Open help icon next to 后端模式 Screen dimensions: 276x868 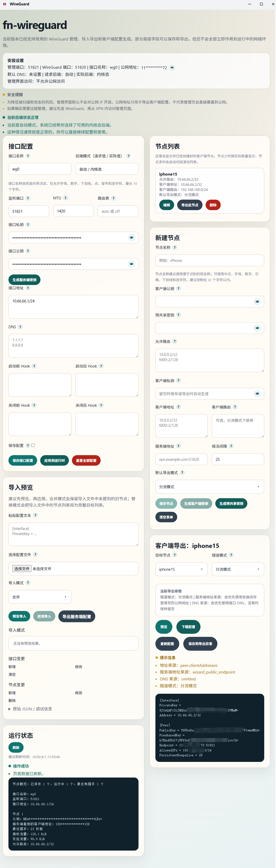129,156
